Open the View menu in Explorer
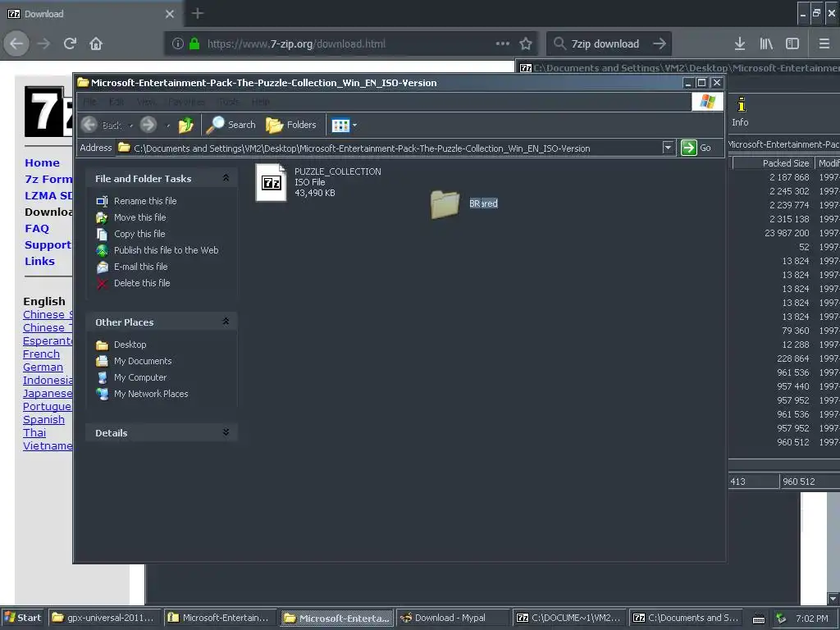840x630 pixels. 146,102
